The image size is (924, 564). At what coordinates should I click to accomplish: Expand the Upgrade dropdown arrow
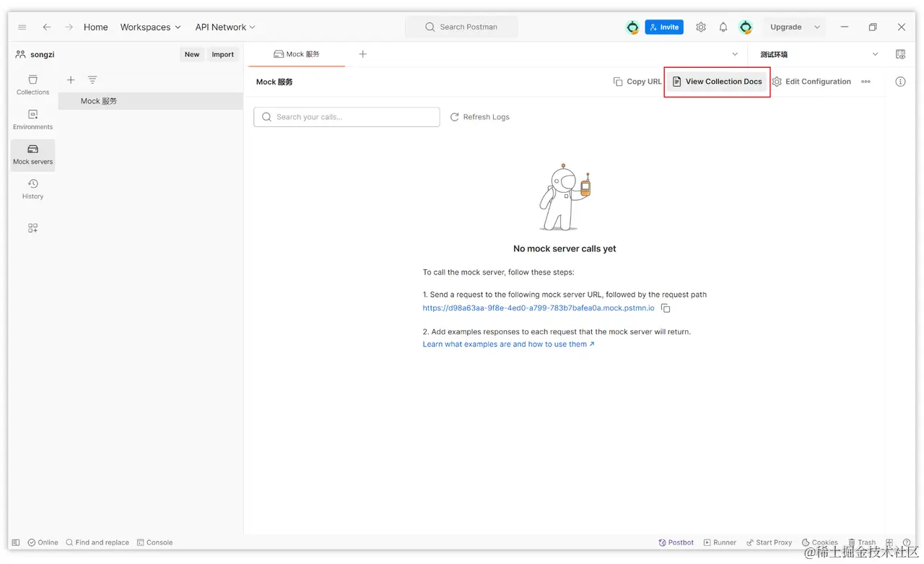tap(817, 27)
